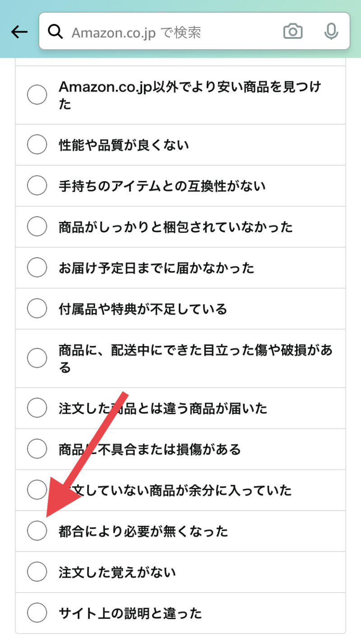Tap the microphone voice search icon
The height and width of the screenshot is (644, 361).
[x=331, y=32]
